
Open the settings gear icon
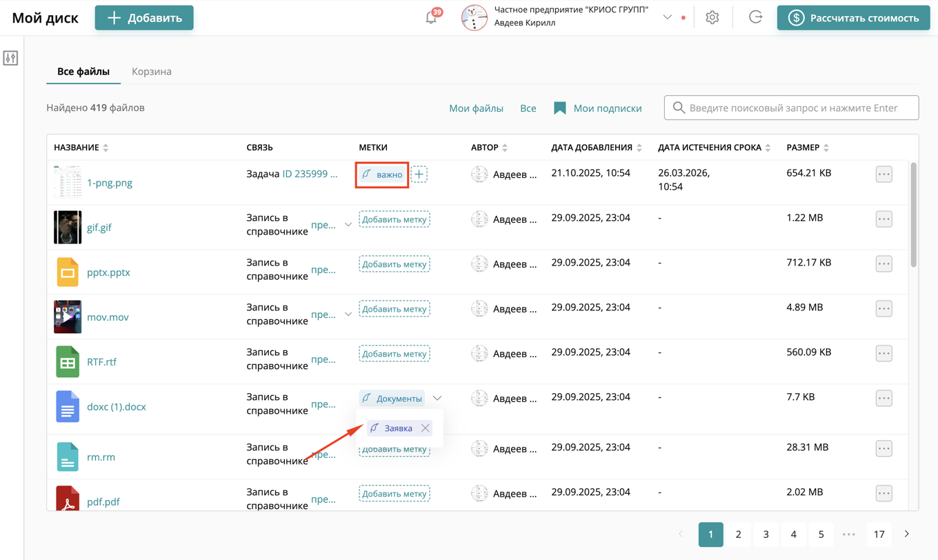[712, 18]
